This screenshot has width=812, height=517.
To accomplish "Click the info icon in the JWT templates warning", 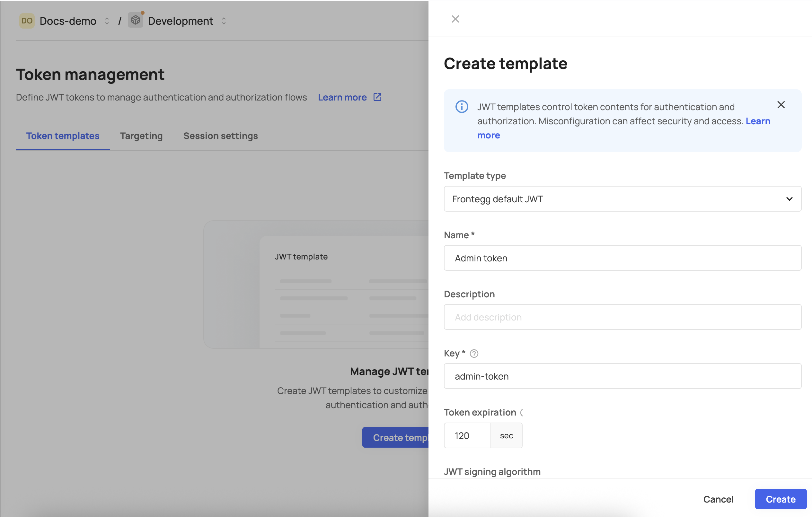I will coord(462,107).
